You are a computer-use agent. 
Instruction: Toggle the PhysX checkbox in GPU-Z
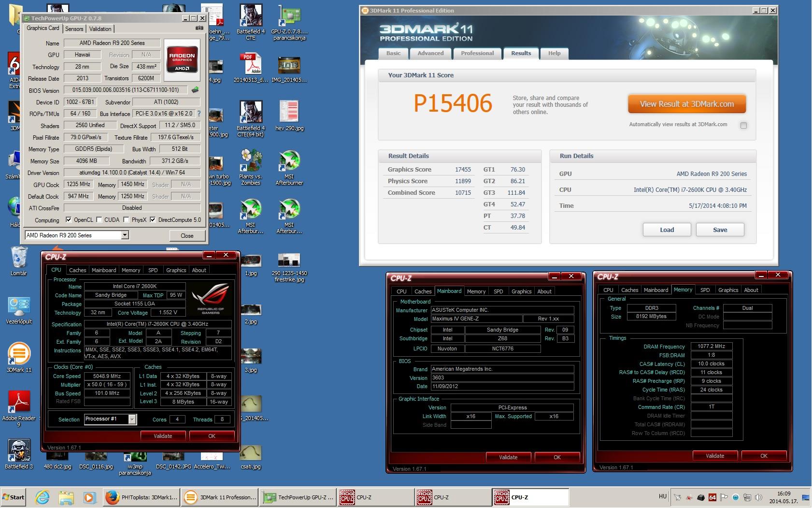(x=126, y=220)
